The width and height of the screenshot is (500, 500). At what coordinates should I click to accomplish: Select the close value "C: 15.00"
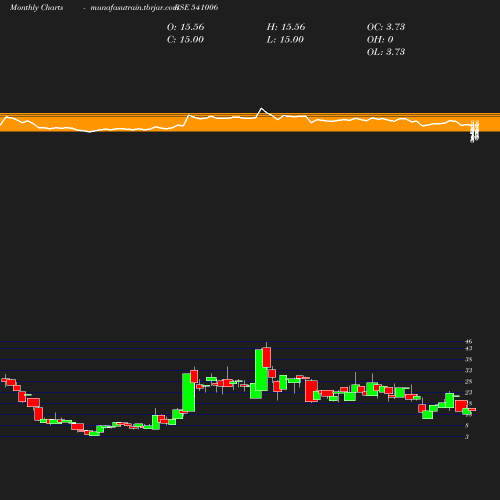(x=185, y=40)
